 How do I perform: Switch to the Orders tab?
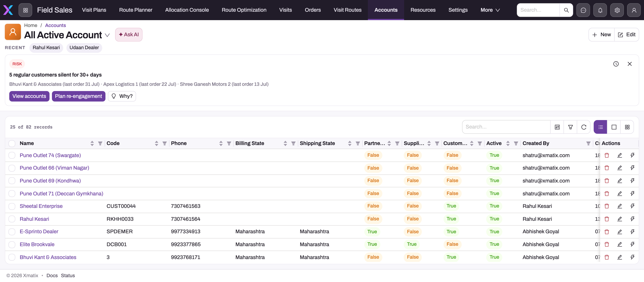pyautogui.click(x=313, y=10)
